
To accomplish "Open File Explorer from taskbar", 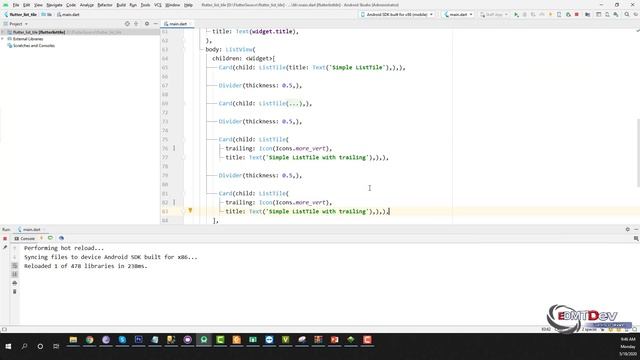I will click(x=73, y=340).
